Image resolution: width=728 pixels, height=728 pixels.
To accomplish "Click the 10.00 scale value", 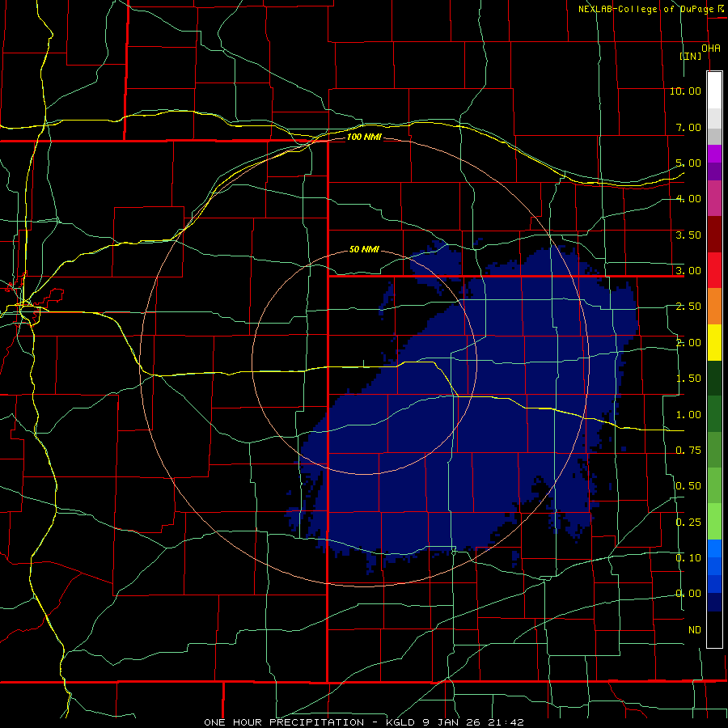I will coord(685,91).
